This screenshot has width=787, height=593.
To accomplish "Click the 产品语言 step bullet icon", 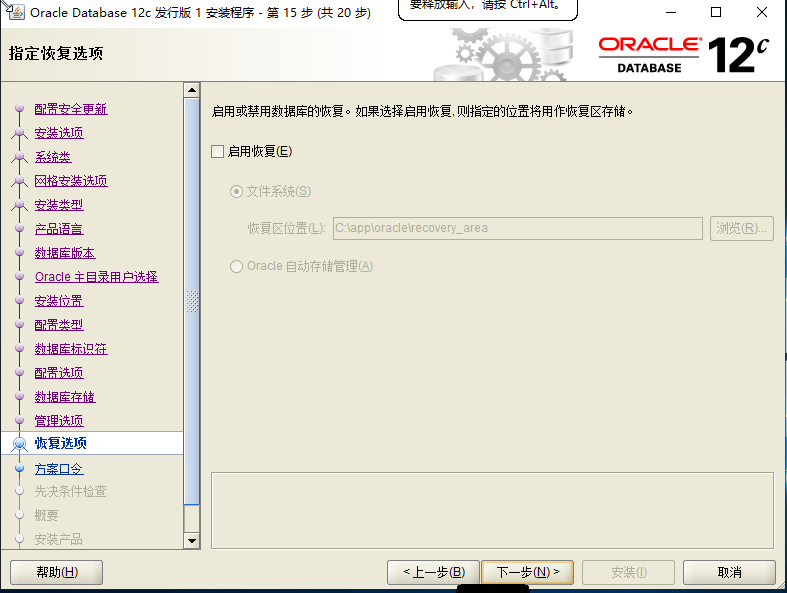I will pos(20,228).
